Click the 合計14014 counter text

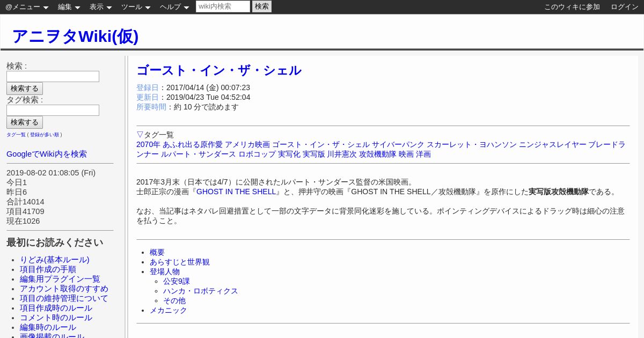(x=25, y=202)
